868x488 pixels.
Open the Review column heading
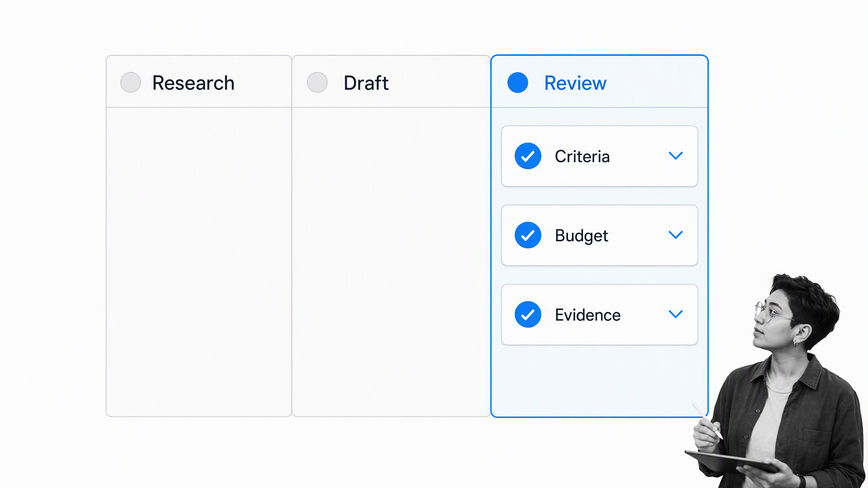click(x=599, y=81)
